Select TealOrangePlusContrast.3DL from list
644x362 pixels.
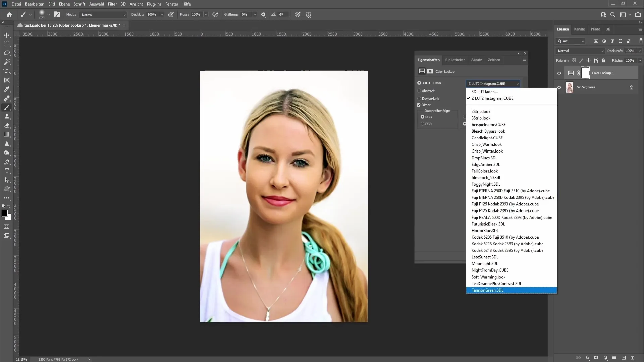(497, 283)
